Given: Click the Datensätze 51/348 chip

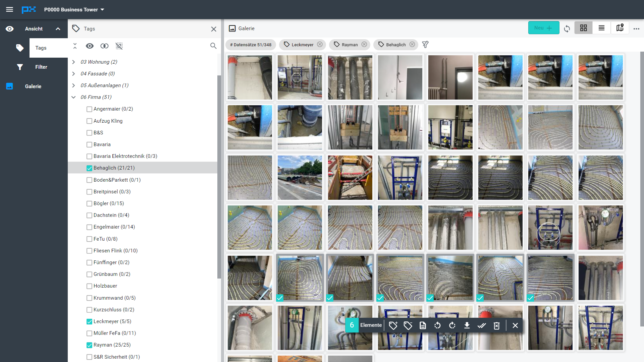Looking at the screenshot, I should click(251, 45).
